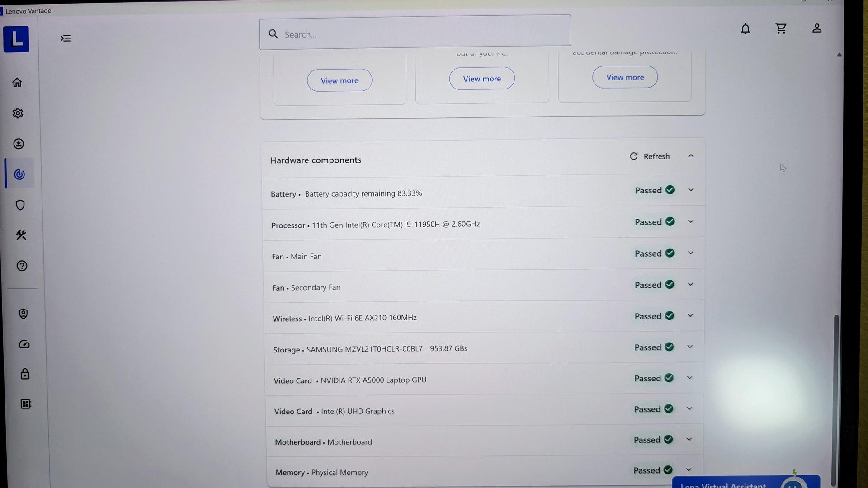Open Device settings gear icon in sidebar
This screenshot has width=868, height=488.
click(18, 113)
